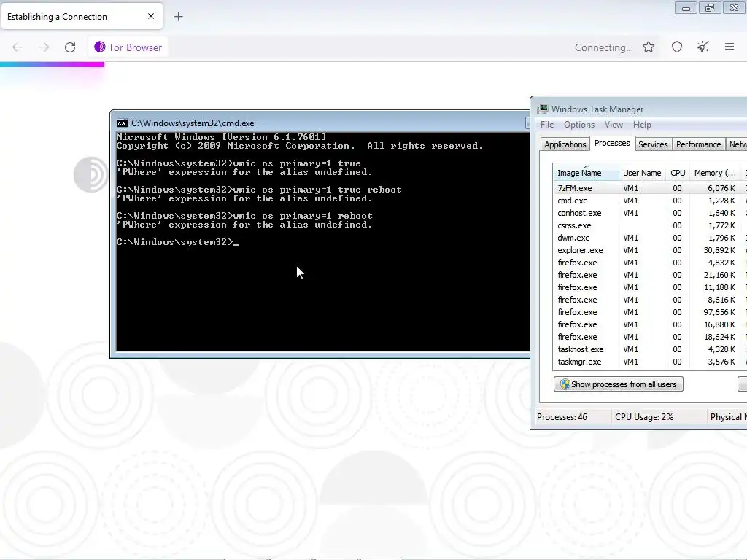Switch to the Services tab

click(x=653, y=144)
